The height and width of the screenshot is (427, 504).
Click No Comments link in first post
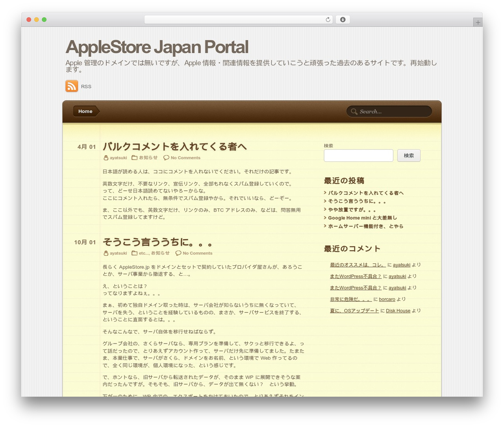185,158
